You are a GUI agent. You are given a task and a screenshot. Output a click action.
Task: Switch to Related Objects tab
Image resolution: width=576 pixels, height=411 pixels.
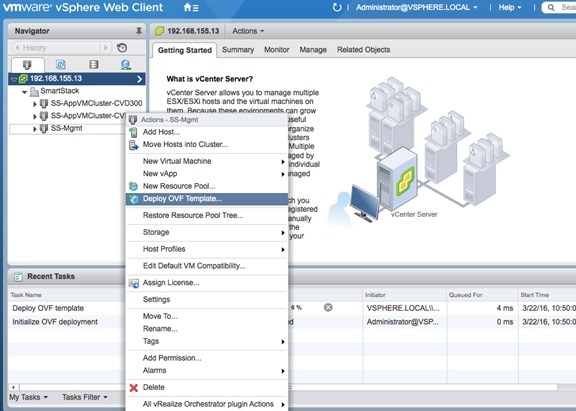point(363,50)
